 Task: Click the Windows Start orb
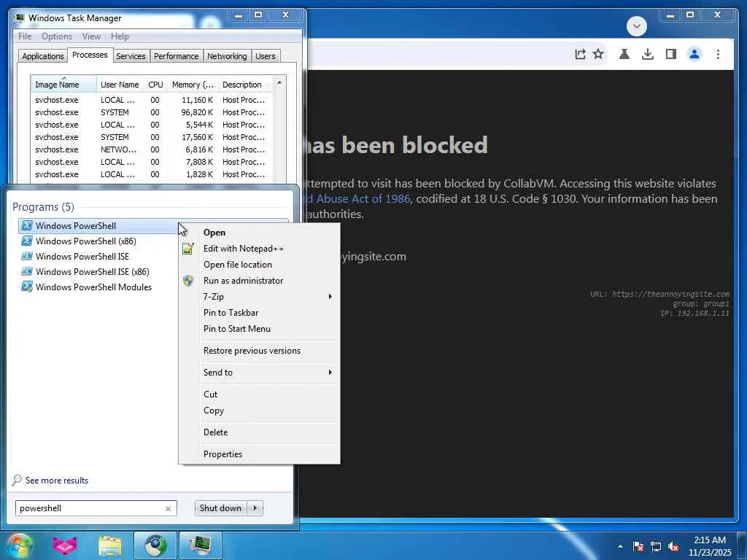[x=19, y=545]
